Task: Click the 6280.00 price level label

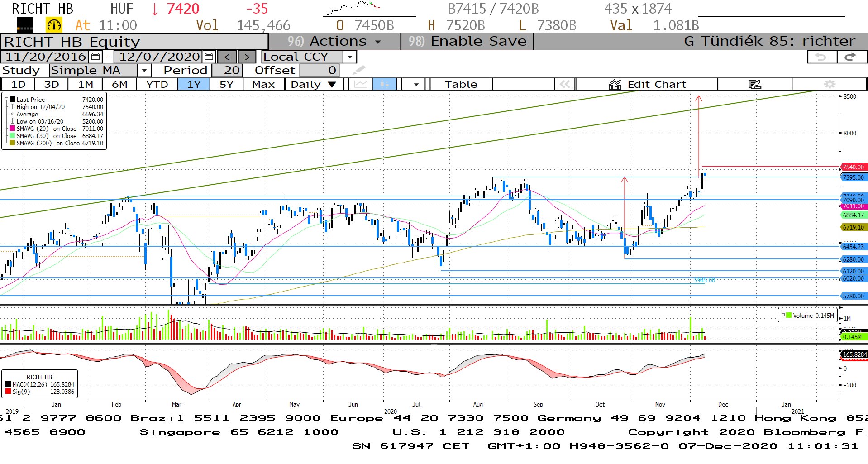Action: (x=854, y=259)
